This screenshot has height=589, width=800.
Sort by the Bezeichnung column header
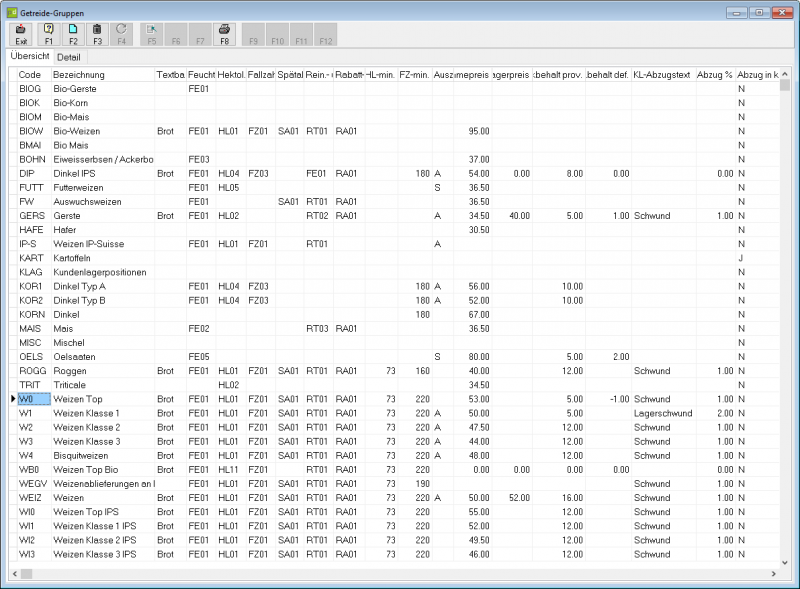point(103,75)
